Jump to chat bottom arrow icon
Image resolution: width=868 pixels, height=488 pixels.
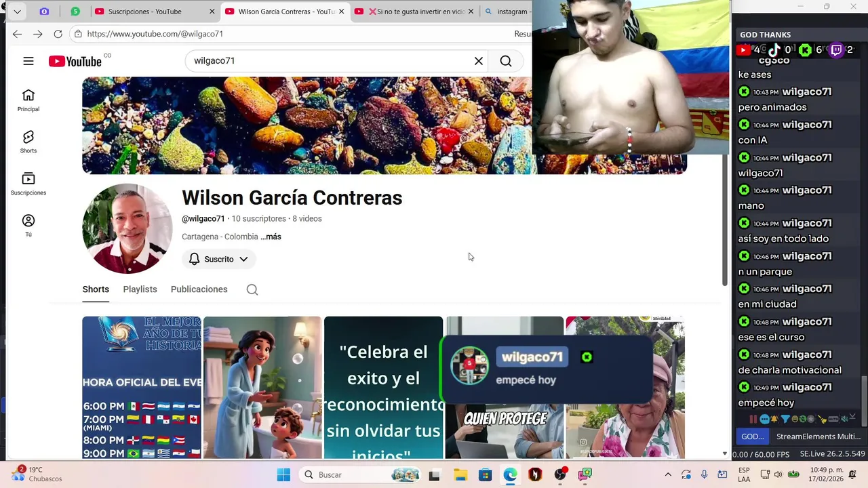(x=852, y=416)
